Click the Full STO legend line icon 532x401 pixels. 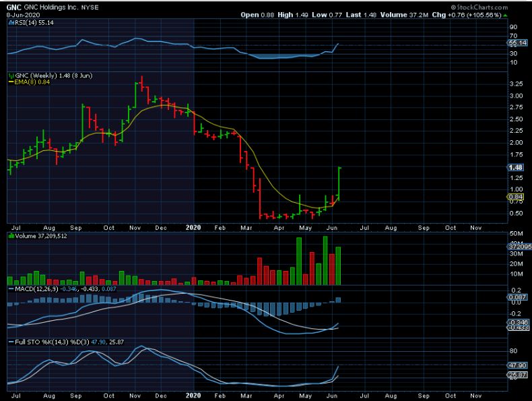point(9,343)
